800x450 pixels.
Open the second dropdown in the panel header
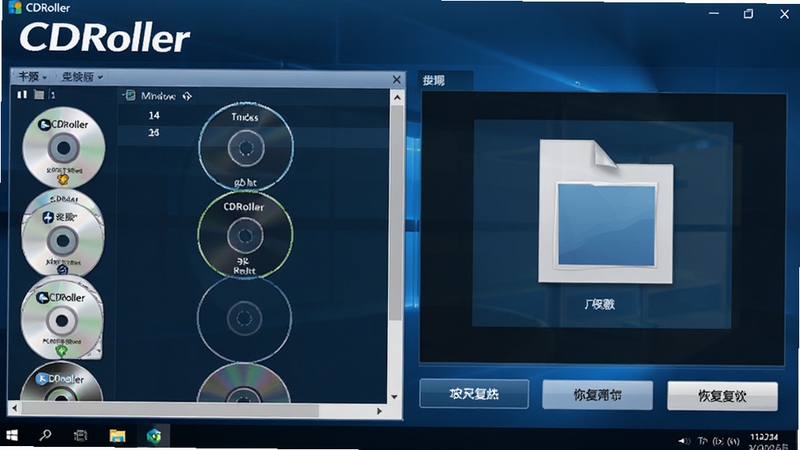82,77
